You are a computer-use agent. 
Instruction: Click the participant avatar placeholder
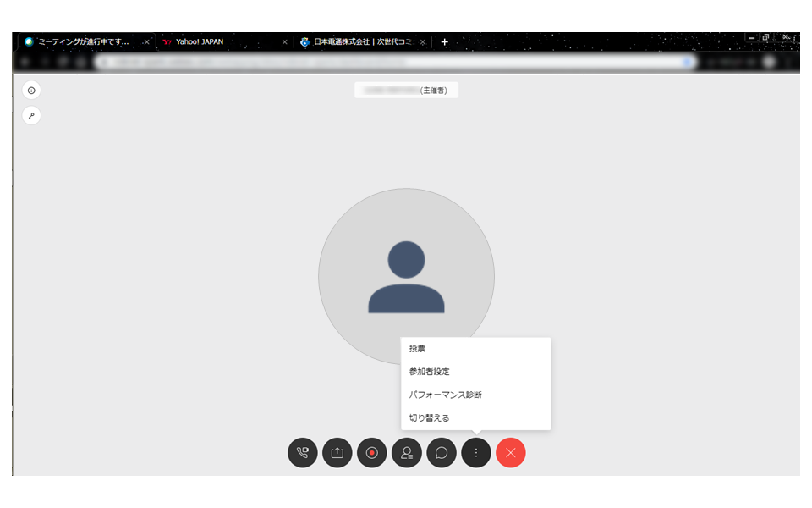(407, 276)
